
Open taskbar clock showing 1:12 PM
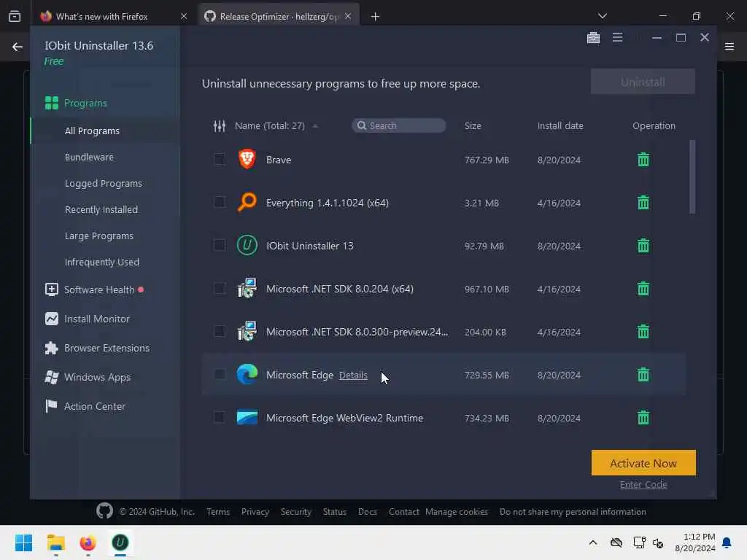(x=695, y=542)
